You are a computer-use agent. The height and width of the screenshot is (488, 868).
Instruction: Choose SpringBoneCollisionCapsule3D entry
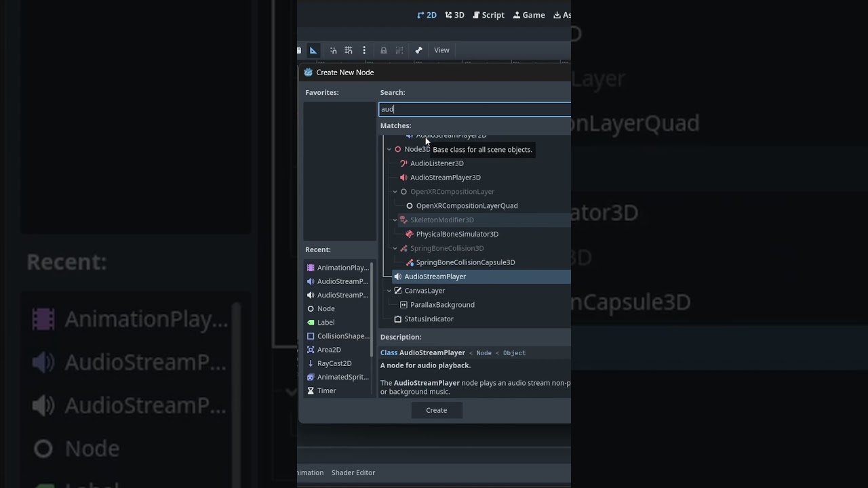465,263
